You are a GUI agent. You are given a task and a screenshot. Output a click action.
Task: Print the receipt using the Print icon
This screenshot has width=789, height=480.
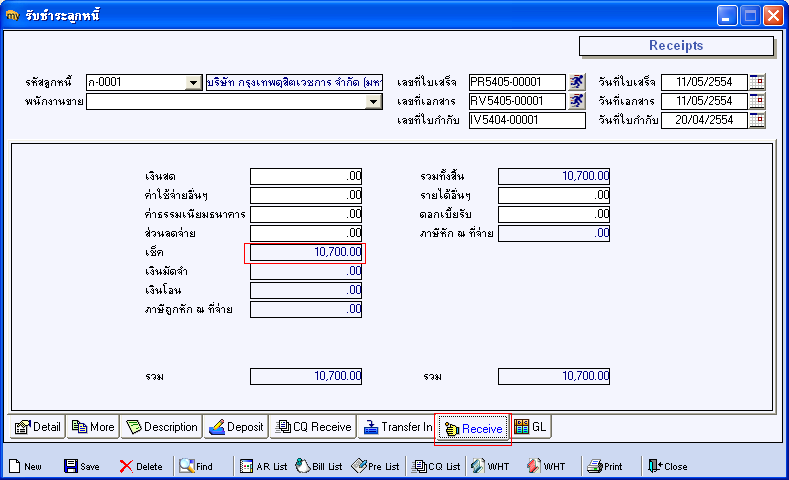tap(605, 466)
